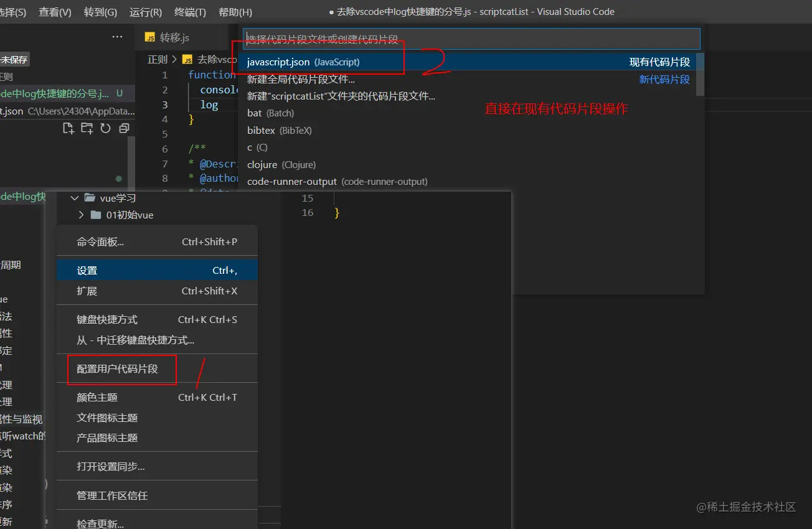Open the 运行(R) menu
The height and width of the screenshot is (529, 812).
[x=146, y=12]
